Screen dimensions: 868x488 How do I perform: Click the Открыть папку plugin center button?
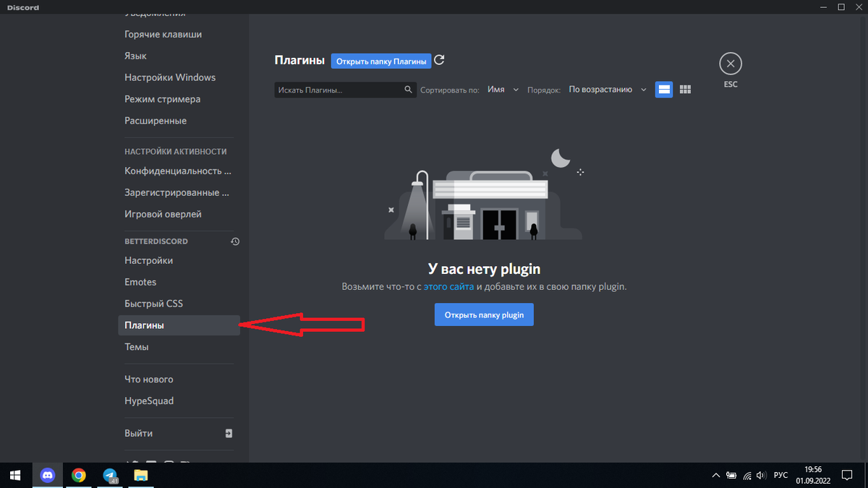[x=484, y=315]
